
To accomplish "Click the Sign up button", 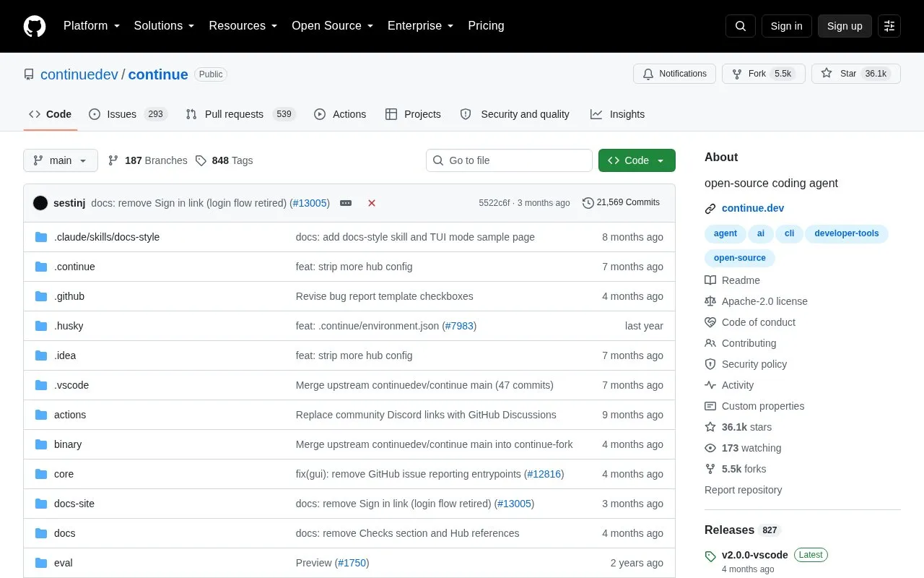I will click(845, 26).
